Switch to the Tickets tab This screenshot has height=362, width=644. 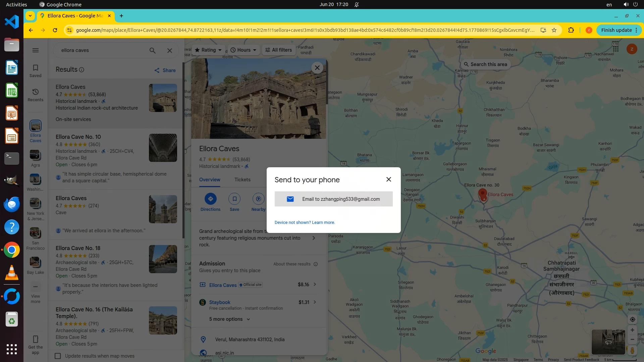pyautogui.click(x=242, y=180)
